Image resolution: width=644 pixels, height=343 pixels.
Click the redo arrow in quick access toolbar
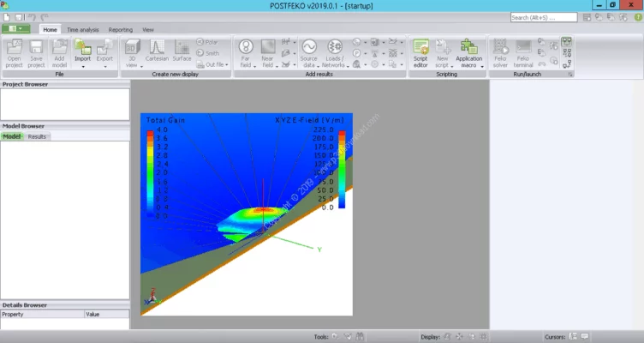tap(45, 17)
